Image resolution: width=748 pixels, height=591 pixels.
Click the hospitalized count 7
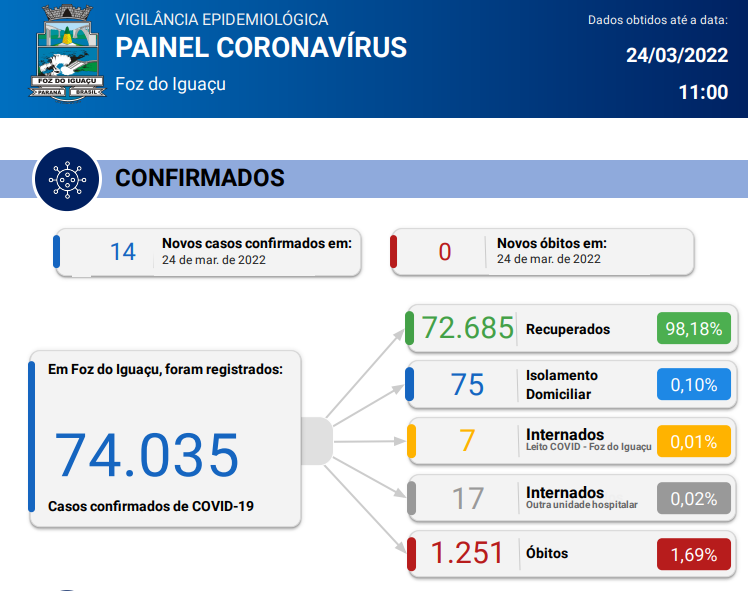468,440
